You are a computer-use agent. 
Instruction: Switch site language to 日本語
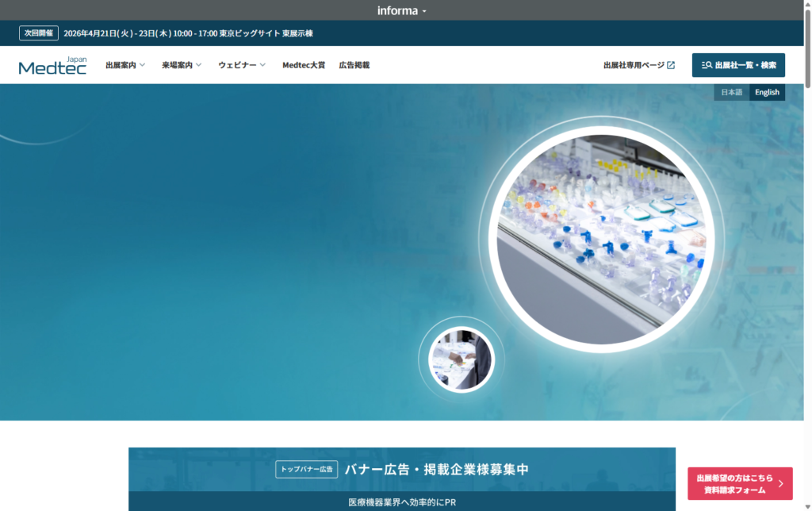tap(730, 92)
